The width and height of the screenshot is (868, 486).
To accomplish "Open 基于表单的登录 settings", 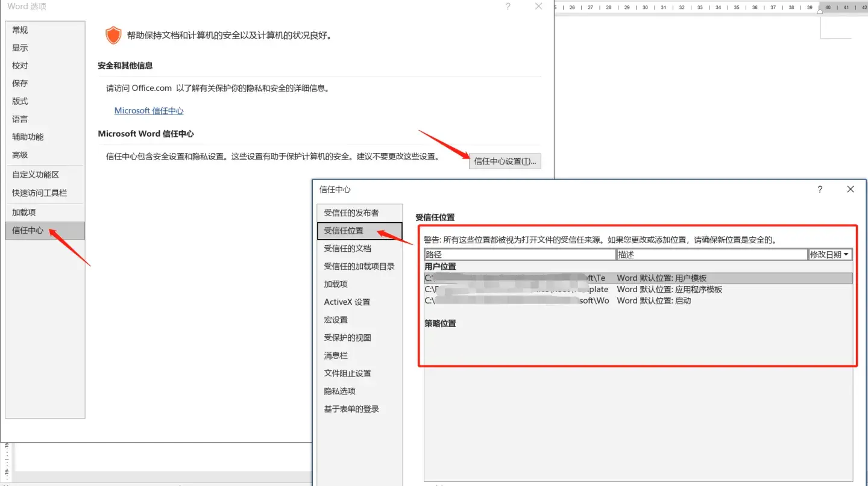I will point(359,409).
